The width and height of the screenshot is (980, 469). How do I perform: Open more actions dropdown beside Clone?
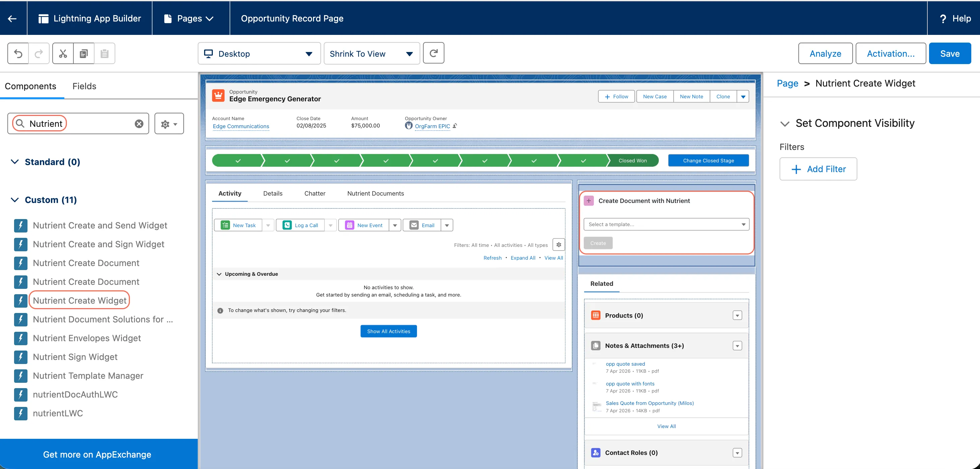[743, 97]
